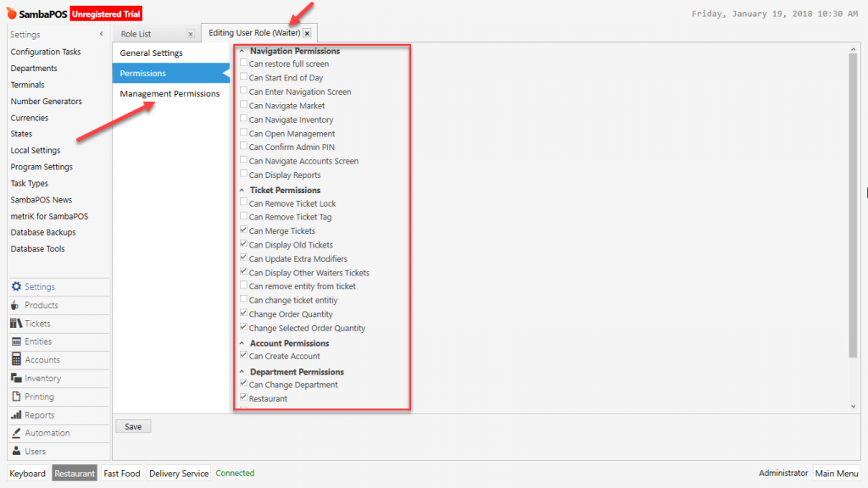This screenshot has height=488, width=868.
Task: Click the Reports bar chart icon
Action: tap(16, 414)
